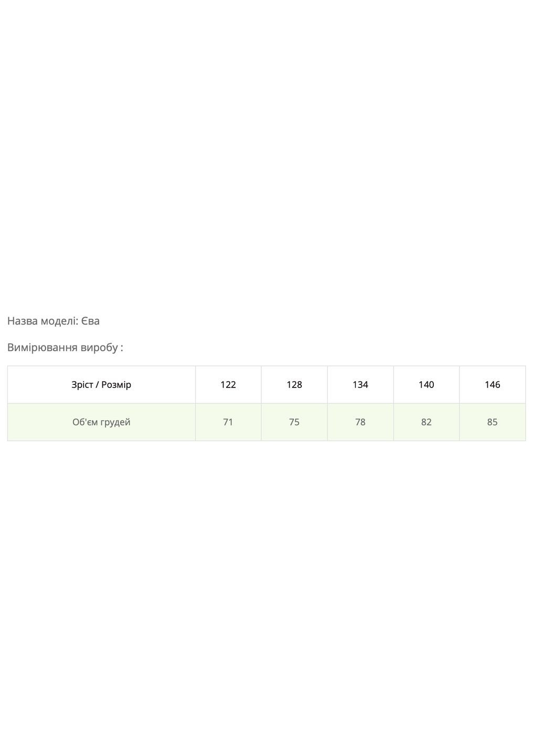Click the word "грудей" in the row label
This screenshot has height=756, width=543.
click(x=115, y=423)
